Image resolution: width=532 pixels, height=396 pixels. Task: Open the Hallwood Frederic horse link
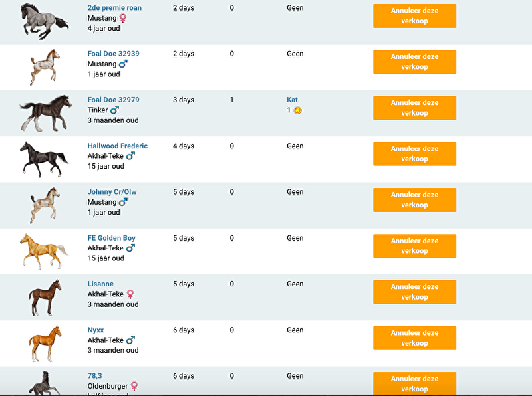pyautogui.click(x=118, y=146)
